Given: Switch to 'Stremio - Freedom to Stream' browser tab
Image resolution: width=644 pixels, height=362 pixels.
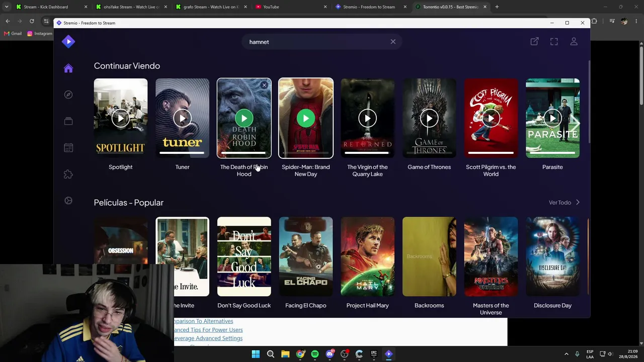Looking at the screenshot, I should pos(370,7).
